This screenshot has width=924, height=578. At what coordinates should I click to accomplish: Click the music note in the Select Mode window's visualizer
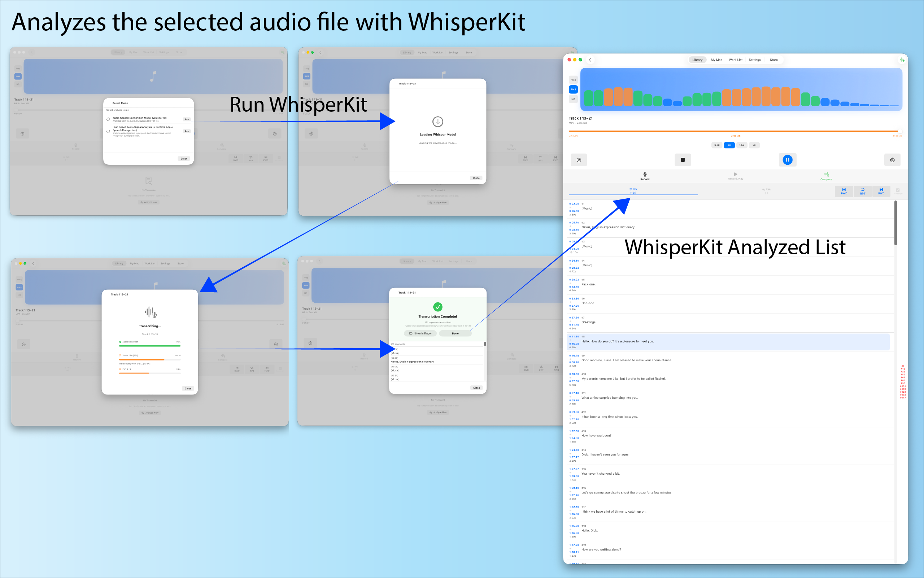coord(153,77)
